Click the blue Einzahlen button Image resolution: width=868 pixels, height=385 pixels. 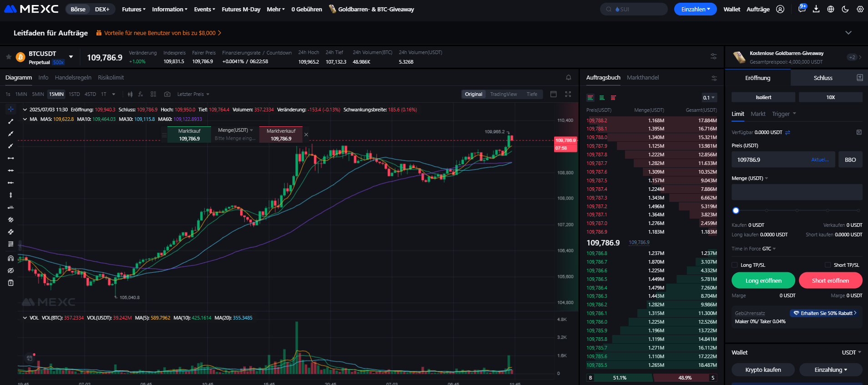coord(695,9)
